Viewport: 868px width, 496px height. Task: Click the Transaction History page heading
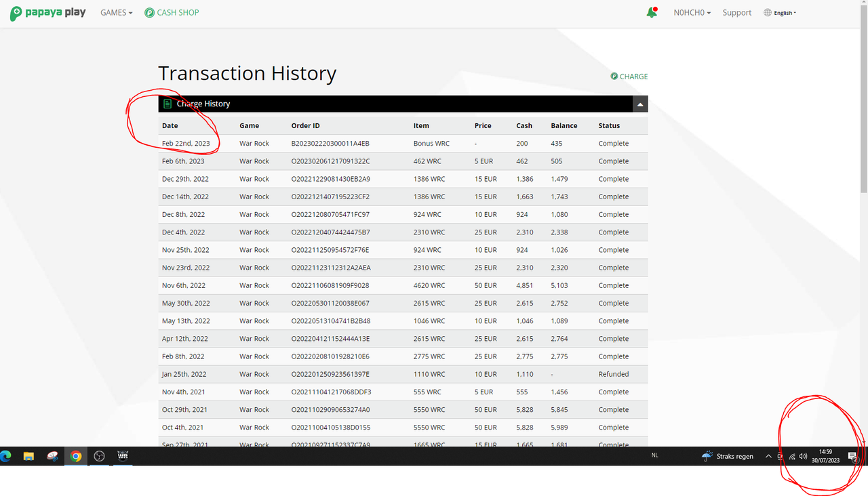(x=247, y=73)
